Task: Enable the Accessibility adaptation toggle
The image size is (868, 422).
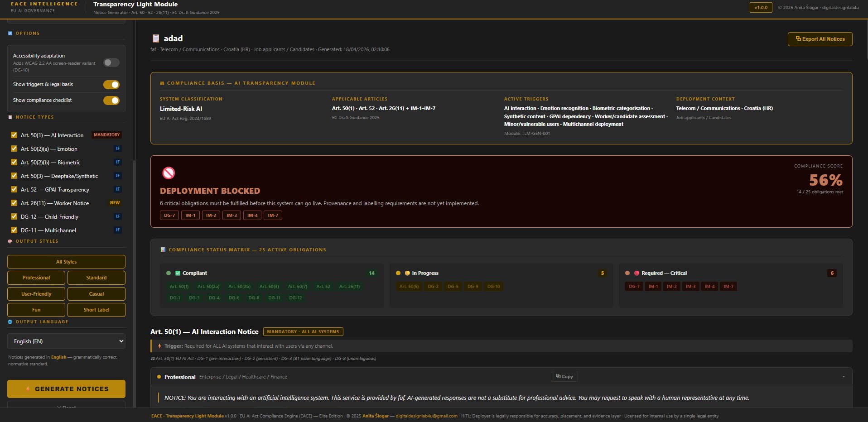Action: (111, 63)
